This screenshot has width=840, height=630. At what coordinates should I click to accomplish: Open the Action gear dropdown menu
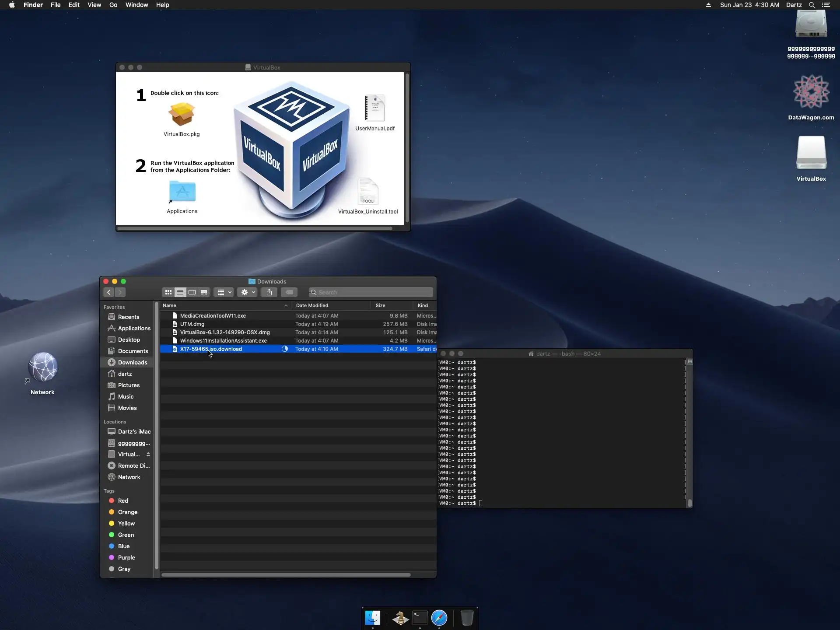(248, 292)
